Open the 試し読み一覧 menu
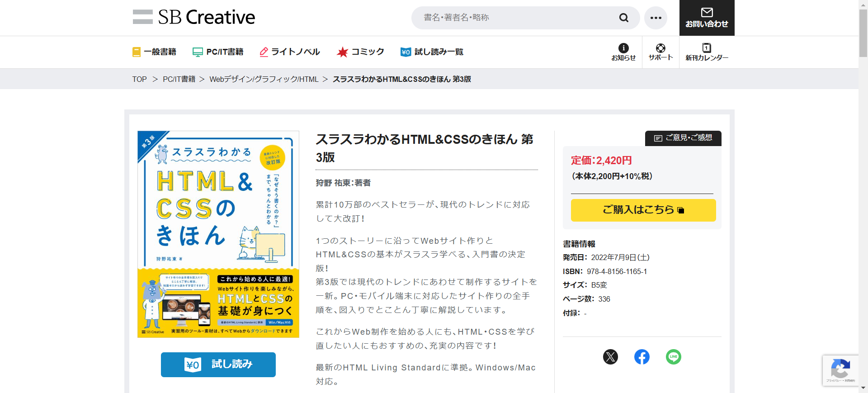 [432, 52]
